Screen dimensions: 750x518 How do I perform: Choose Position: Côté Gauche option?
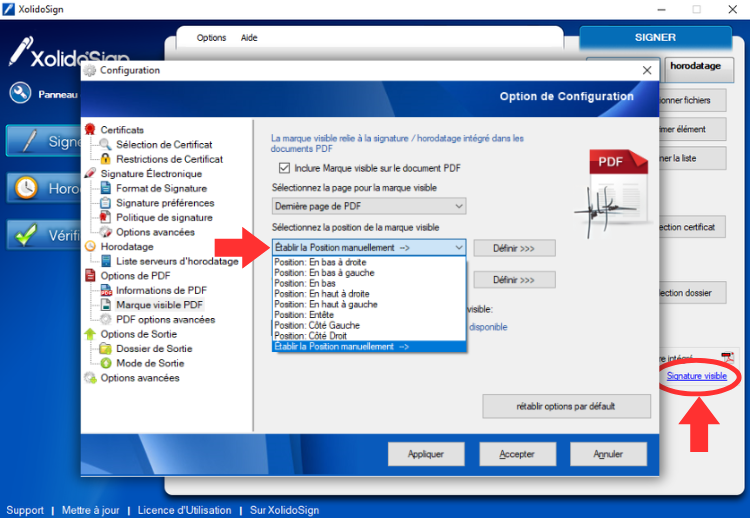(369, 325)
